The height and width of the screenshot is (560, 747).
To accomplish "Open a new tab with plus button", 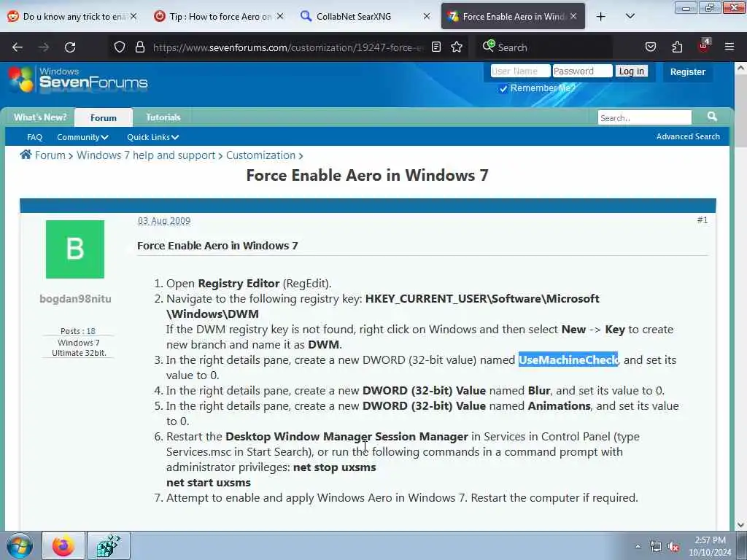I will [601, 17].
